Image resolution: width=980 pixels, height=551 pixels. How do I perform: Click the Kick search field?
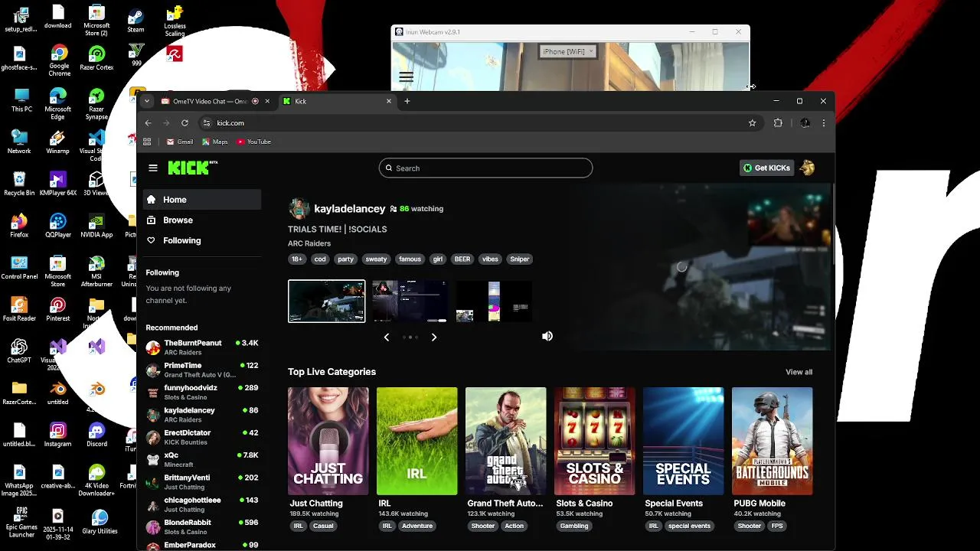[485, 168]
